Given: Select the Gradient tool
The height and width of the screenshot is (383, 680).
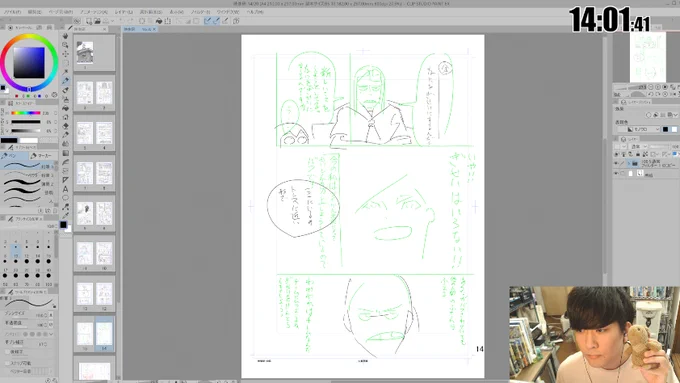Looking at the screenshot, I should pos(65,153).
